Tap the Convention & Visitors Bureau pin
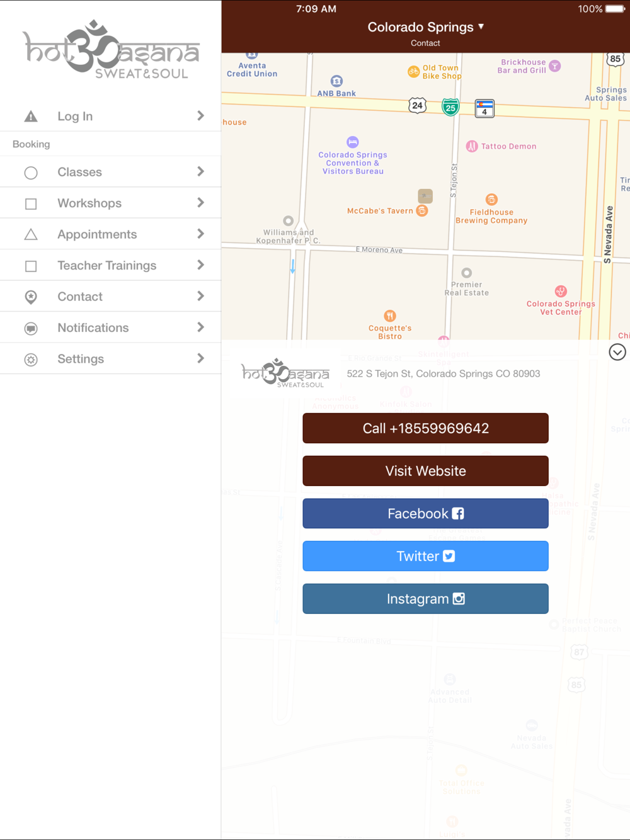Viewport: 630px width, 840px height. pos(353,142)
